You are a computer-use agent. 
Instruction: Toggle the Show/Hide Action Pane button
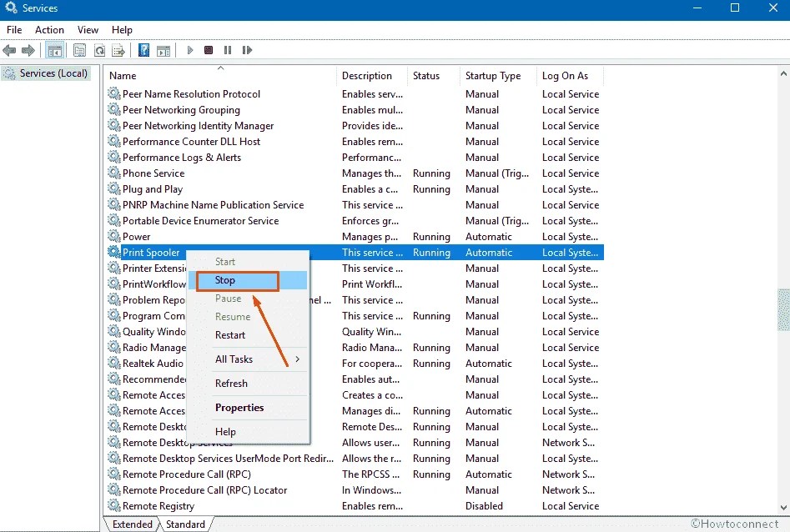tap(164, 50)
